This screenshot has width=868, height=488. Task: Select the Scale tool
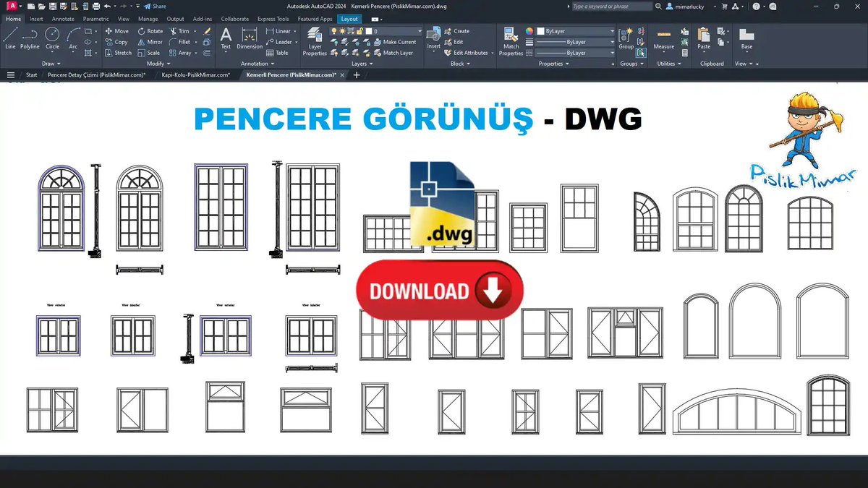(148, 53)
